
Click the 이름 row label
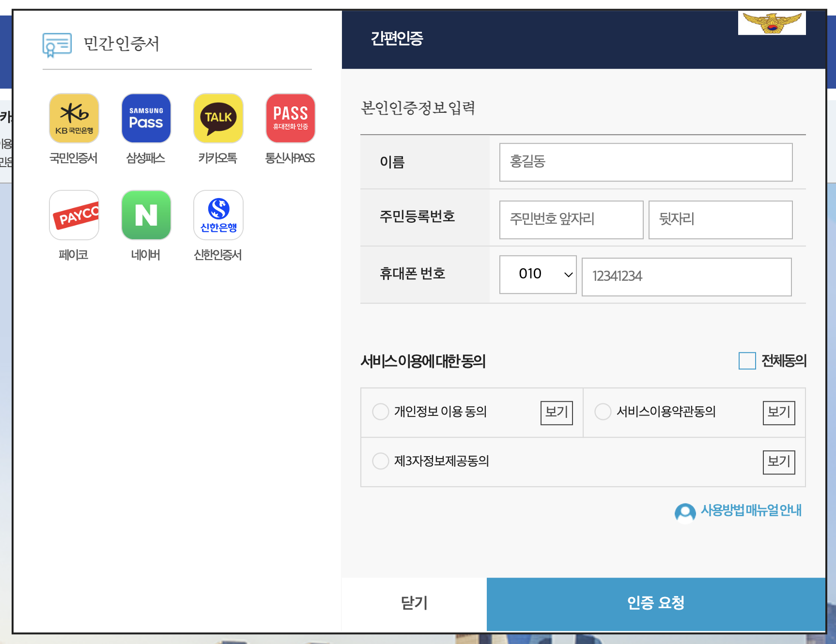[392, 162]
